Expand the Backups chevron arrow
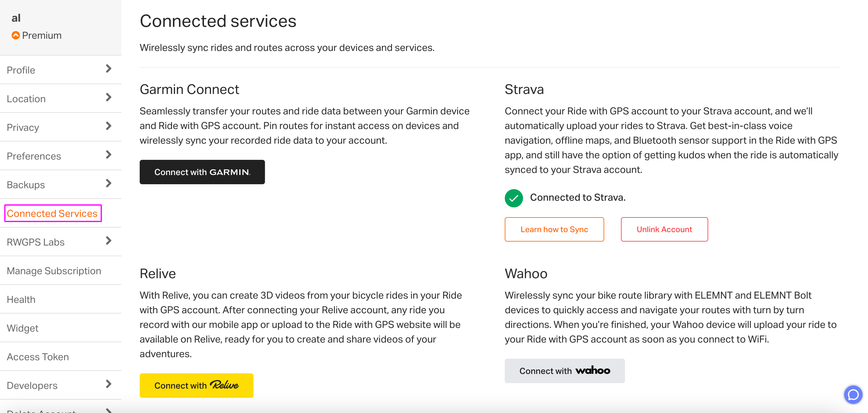The width and height of the screenshot is (868, 413). [x=109, y=183]
